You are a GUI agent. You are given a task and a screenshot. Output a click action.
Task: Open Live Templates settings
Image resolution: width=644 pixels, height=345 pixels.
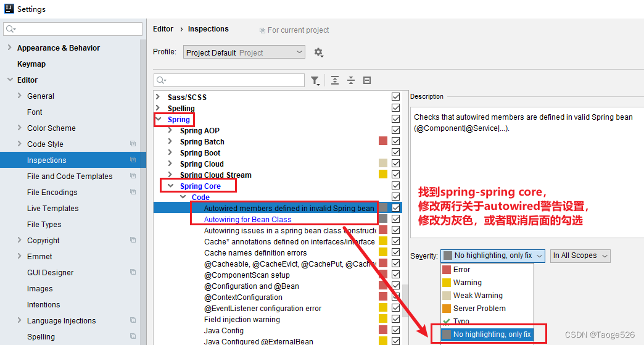pos(52,208)
